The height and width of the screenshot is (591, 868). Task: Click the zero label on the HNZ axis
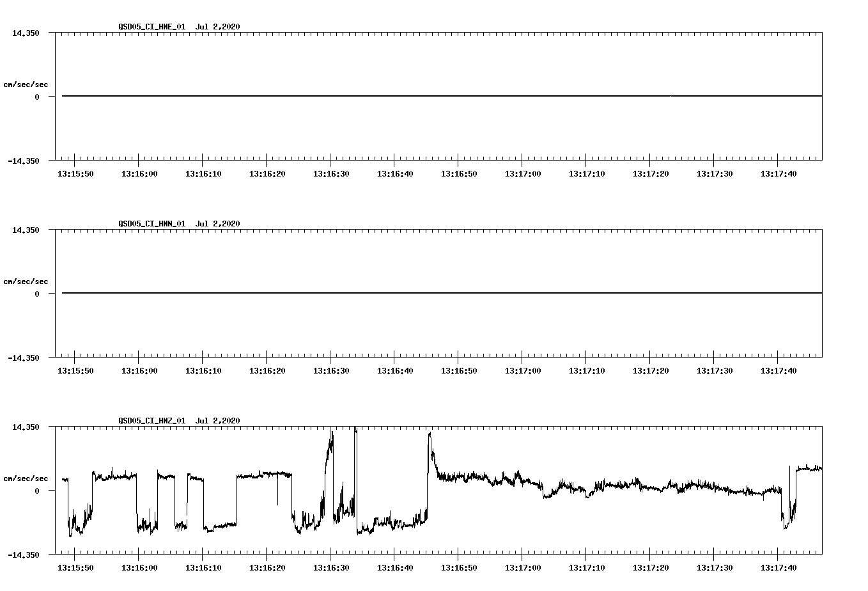tap(37, 491)
